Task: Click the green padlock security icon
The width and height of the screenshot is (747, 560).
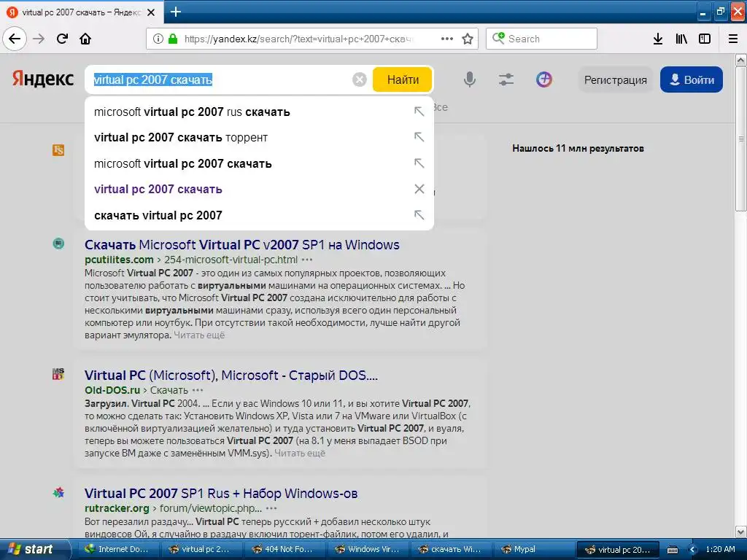Action: [173, 39]
